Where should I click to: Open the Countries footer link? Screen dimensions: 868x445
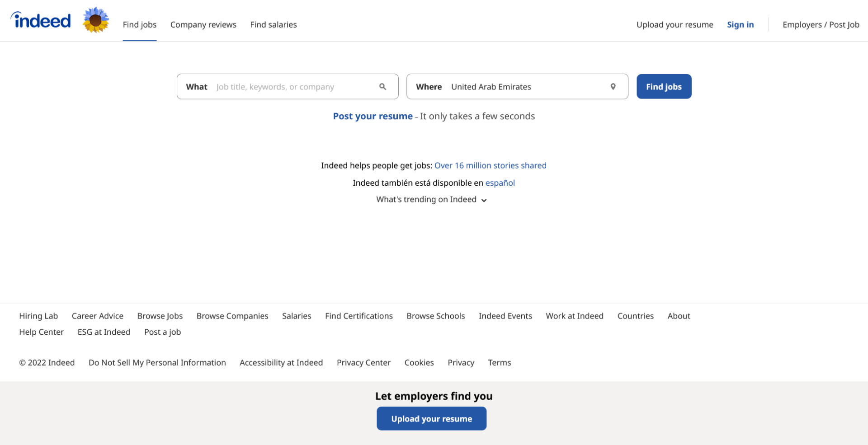636,316
